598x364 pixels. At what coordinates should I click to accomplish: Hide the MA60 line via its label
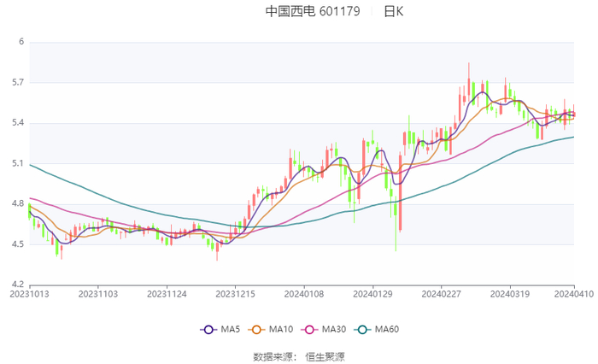(388, 330)
